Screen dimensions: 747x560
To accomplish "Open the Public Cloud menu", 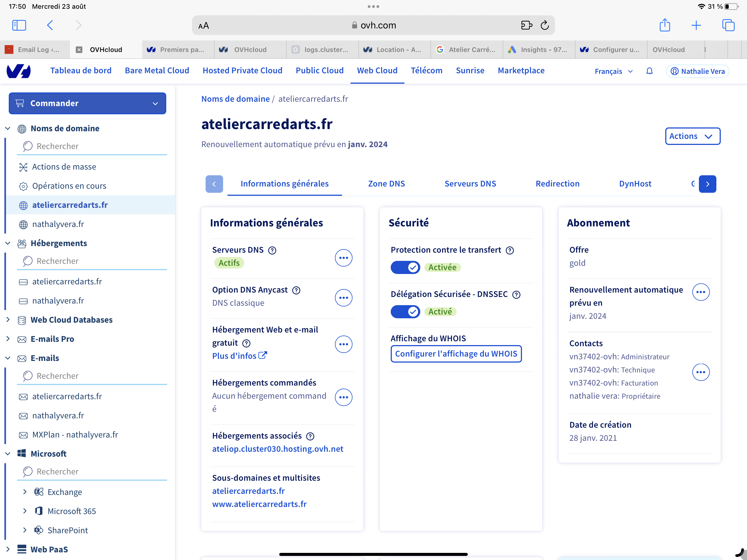I will pyautogui.click(x=319, y=71).
